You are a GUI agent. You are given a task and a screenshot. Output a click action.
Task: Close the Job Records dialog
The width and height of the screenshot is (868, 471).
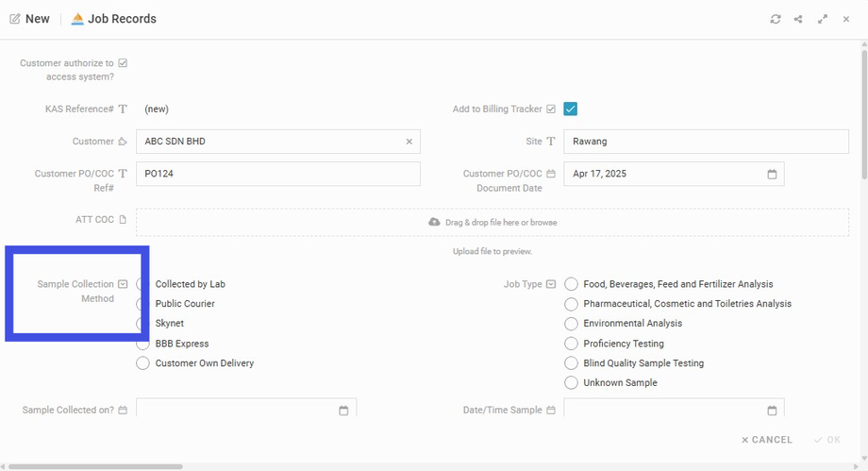coord(846,19)
